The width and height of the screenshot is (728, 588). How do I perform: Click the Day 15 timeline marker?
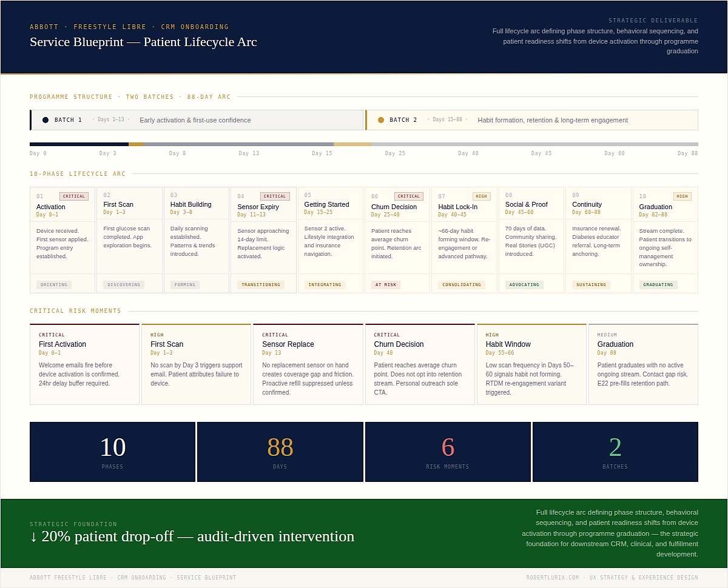[x=322, y=153]
